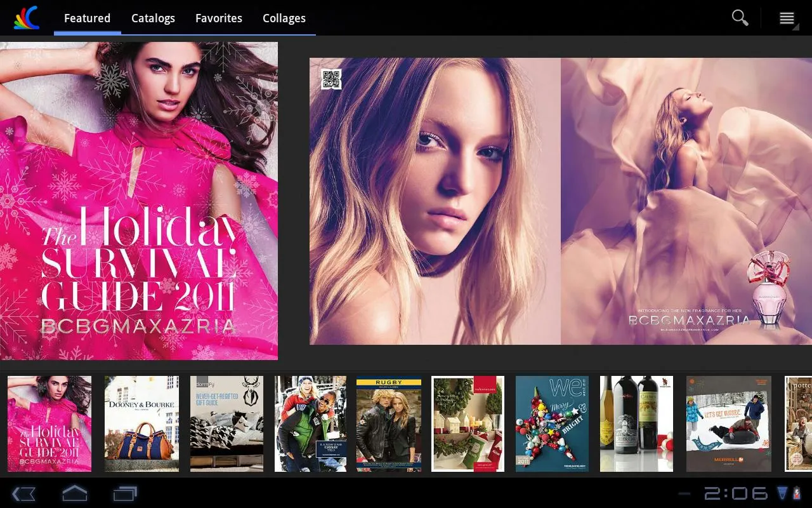Open the wine bottles catalog thumbnail
The width and height of the screenshot is (812, 508).
(636, 424)
